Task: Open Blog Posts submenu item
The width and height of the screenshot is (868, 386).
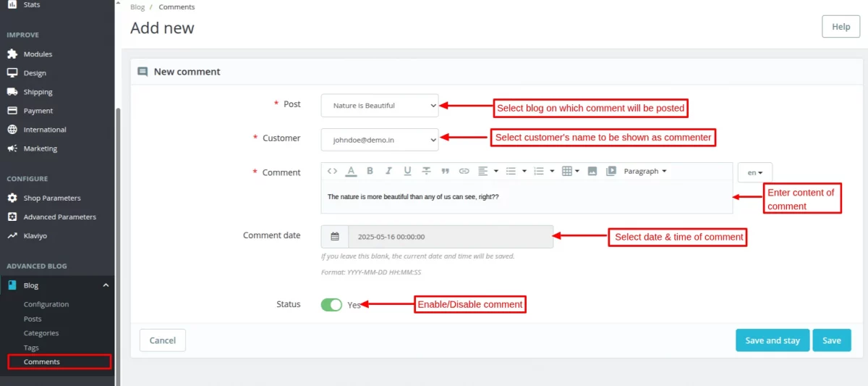Action: pos(33,319)
